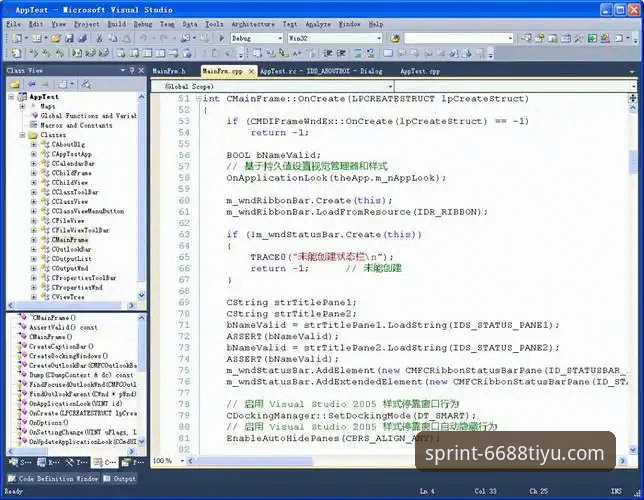
Task: Collapse the outline toggle at line 51
Action: pos(196,100)
